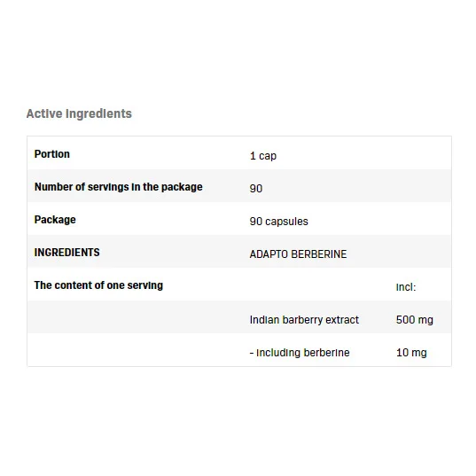
Task: Select the content of one serving label
Action: pyautogui.click(x=98, y=285)
